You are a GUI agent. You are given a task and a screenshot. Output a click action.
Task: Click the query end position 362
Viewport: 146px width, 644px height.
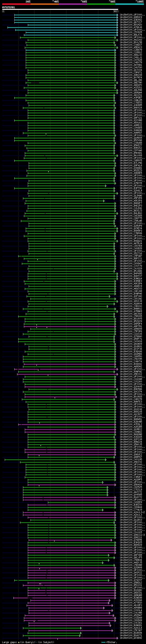click(115, 11)
